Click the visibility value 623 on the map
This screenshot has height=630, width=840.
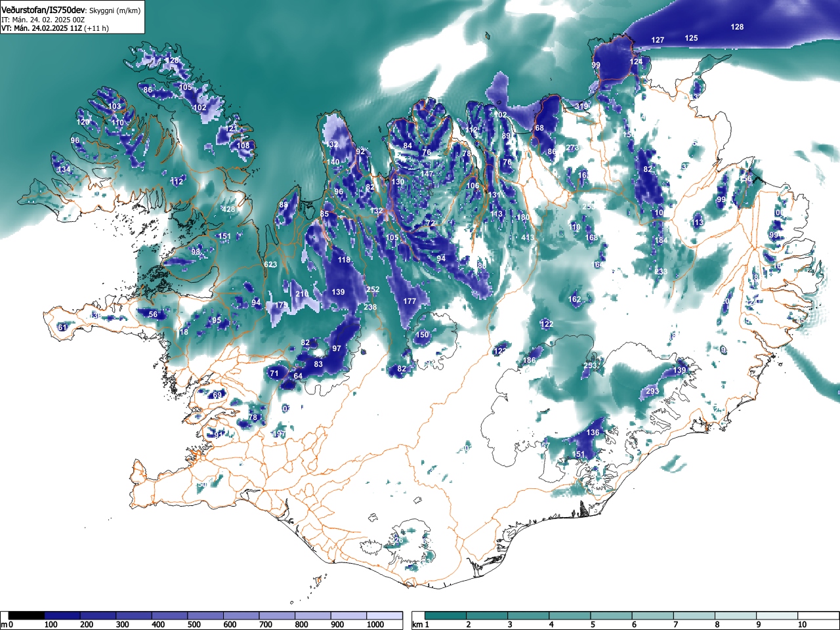(x=270, y=264)
